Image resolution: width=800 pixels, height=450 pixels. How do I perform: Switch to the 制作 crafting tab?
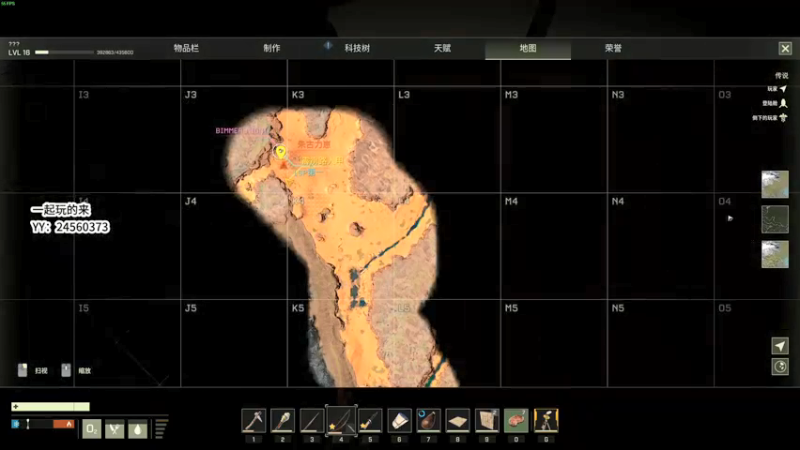coord(272,48)
